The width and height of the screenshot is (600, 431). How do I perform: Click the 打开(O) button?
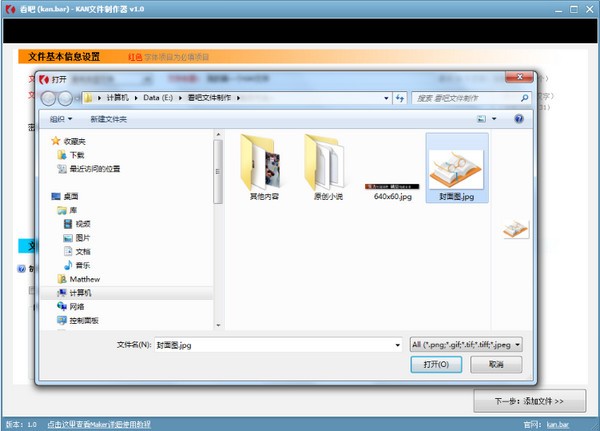[436, 364]
